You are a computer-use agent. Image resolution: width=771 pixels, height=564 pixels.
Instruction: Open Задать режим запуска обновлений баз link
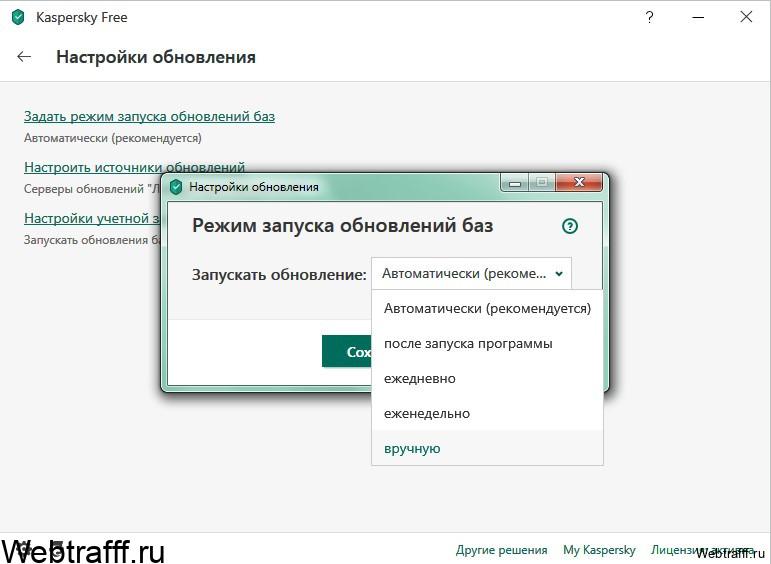pos(149,117)
